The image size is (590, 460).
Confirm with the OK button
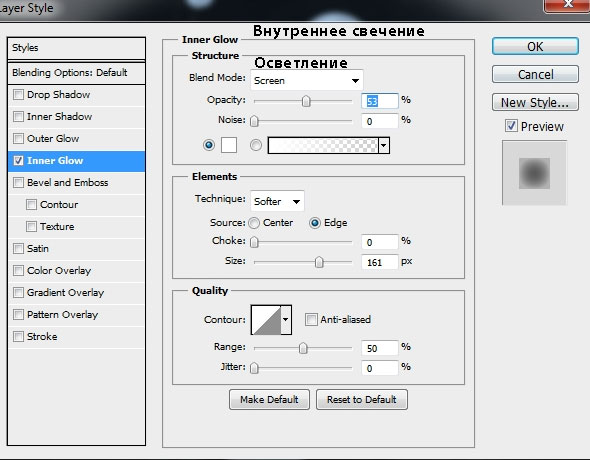[535, 46]
